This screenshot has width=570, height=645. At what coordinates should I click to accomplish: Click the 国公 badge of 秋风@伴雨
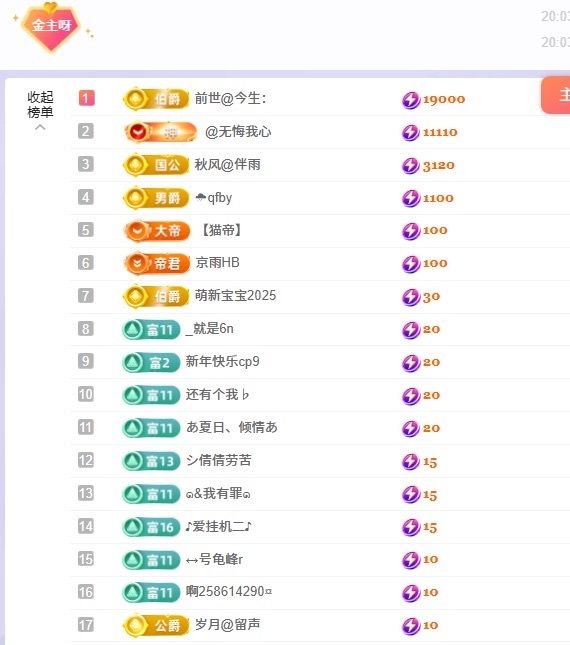pyautogui.click(x=156, y=165)
